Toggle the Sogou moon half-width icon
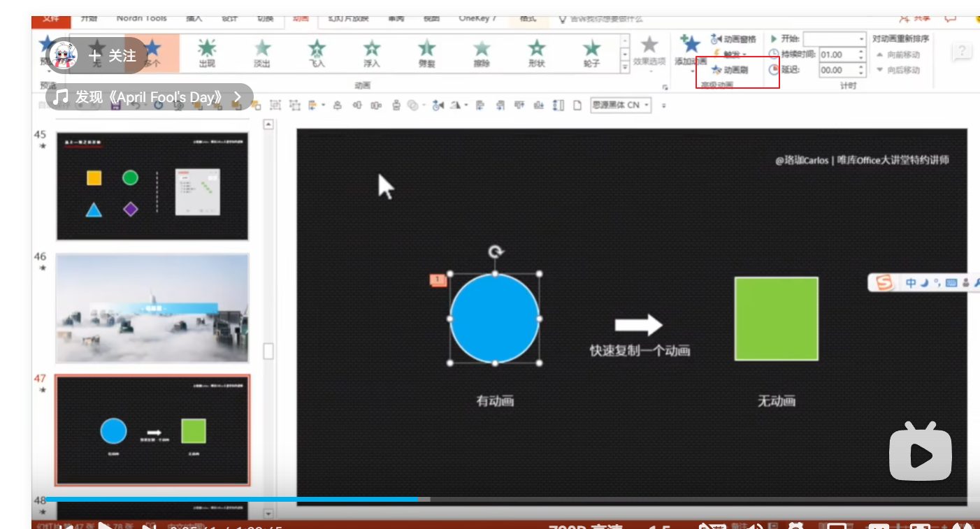The image size is (980, 529). 924,282
